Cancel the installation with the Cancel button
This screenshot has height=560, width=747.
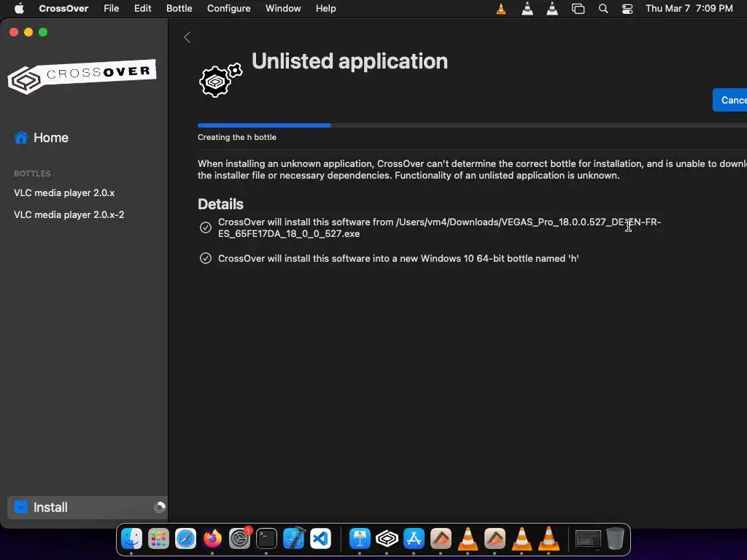(x=729, y=100)
